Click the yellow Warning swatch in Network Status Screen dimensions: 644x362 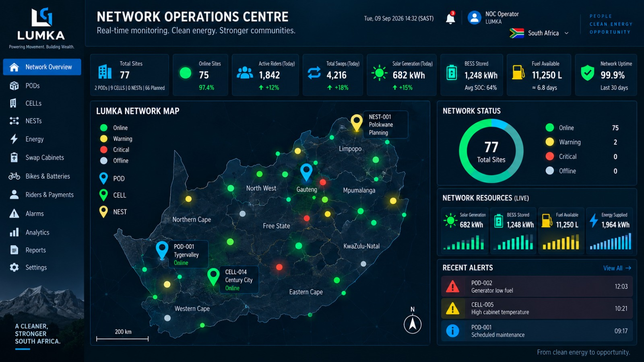pyautogui.click(x=549, y=142)
